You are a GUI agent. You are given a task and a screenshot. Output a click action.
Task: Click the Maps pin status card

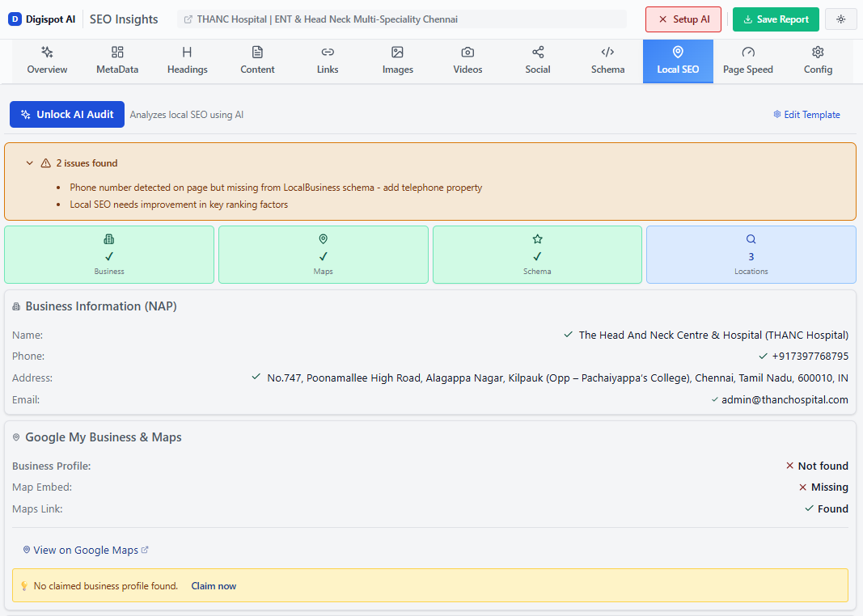click(x=323, y=255)
